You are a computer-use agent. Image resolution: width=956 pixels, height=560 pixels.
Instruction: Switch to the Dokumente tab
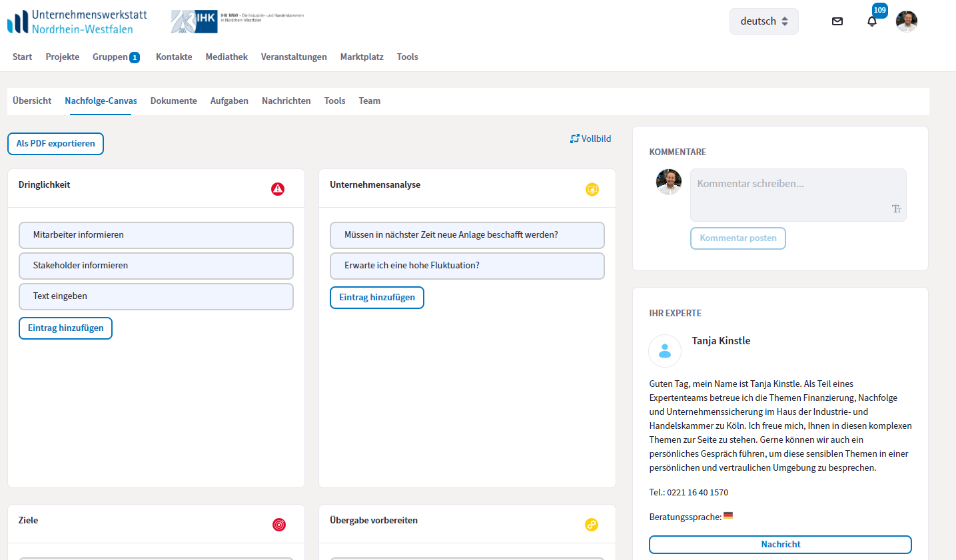coord(173,101)
